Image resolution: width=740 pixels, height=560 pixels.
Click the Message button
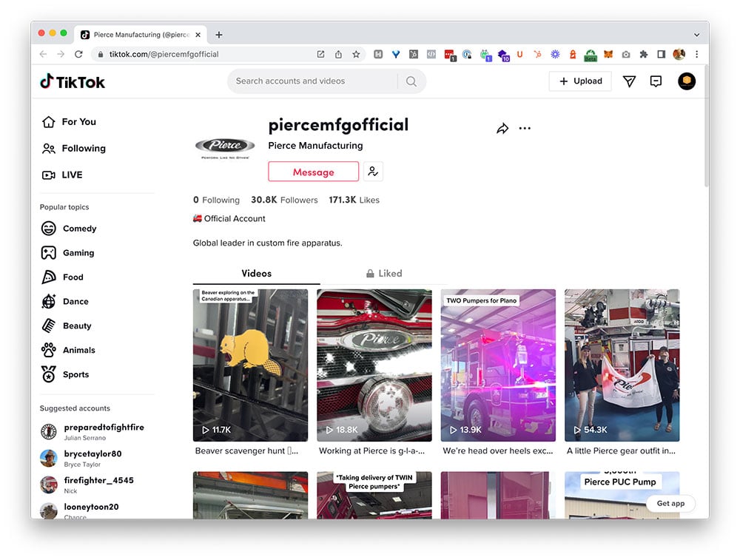[313, 172]
